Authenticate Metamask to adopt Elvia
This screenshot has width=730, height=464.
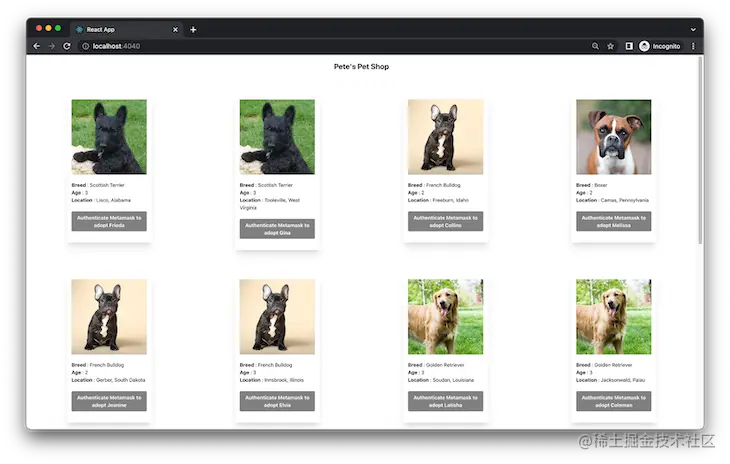pos(277,401)
